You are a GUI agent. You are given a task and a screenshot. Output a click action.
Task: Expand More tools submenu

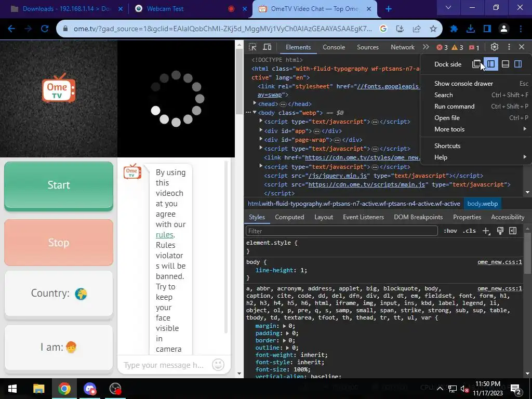(x=476, y=129)
